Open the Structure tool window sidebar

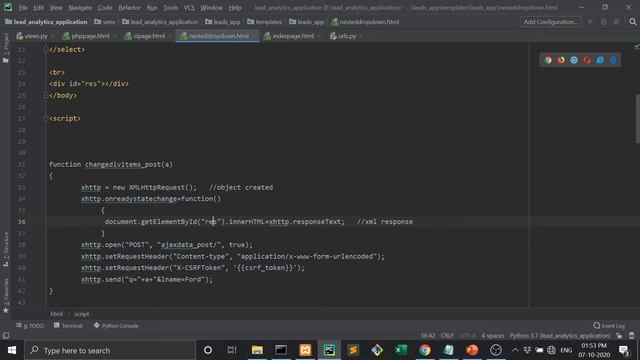point(6,249)
